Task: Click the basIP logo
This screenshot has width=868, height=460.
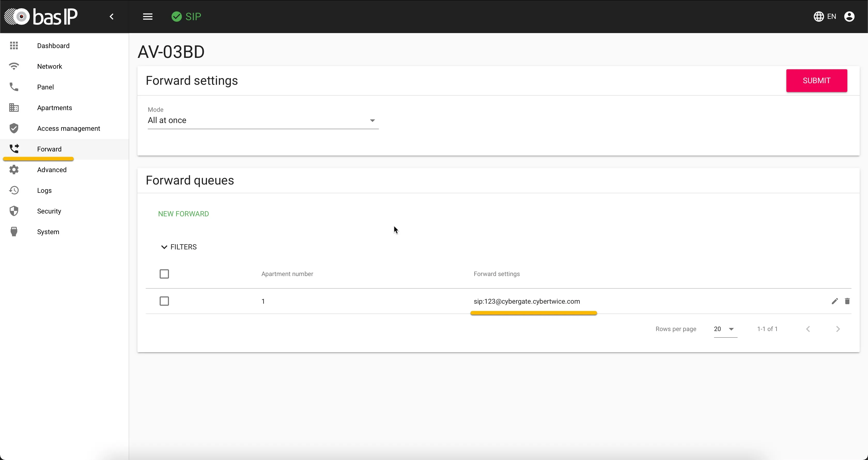Action: pos(41,17)
